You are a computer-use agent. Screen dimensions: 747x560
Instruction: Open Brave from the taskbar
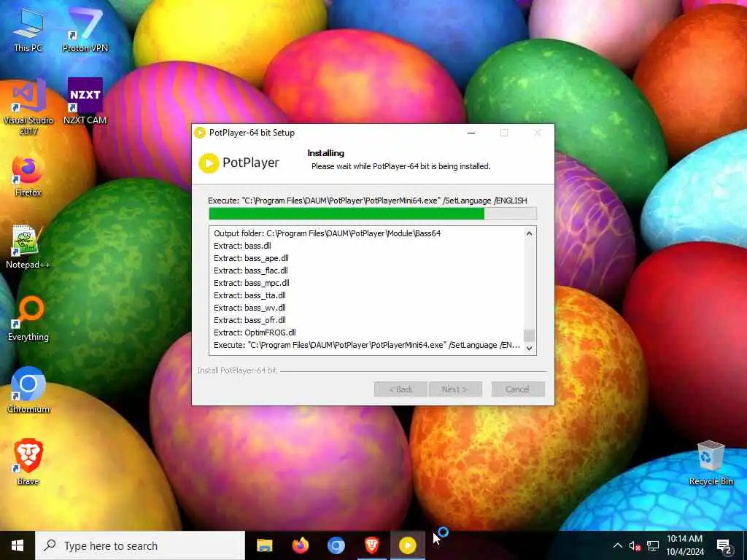coord(372,545)
